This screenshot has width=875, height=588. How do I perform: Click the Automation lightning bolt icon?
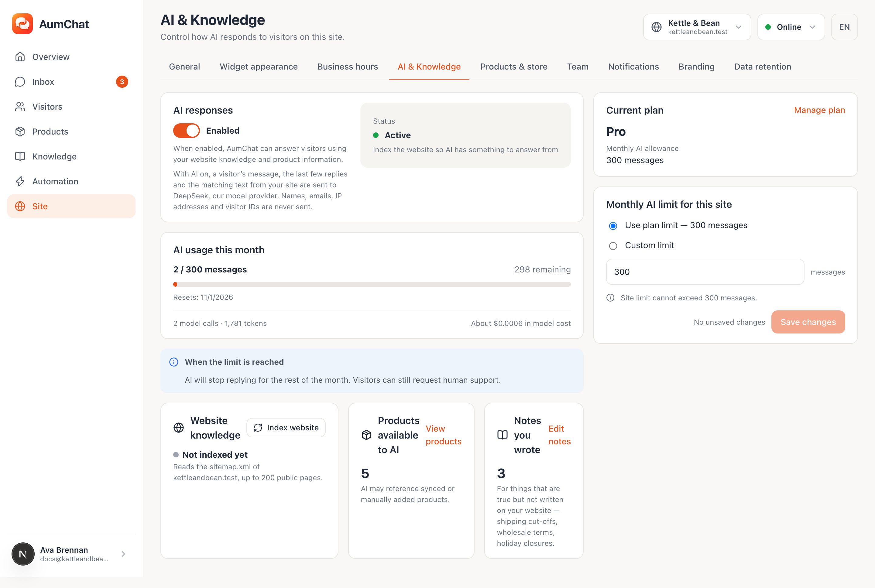(x=20, y=182)
